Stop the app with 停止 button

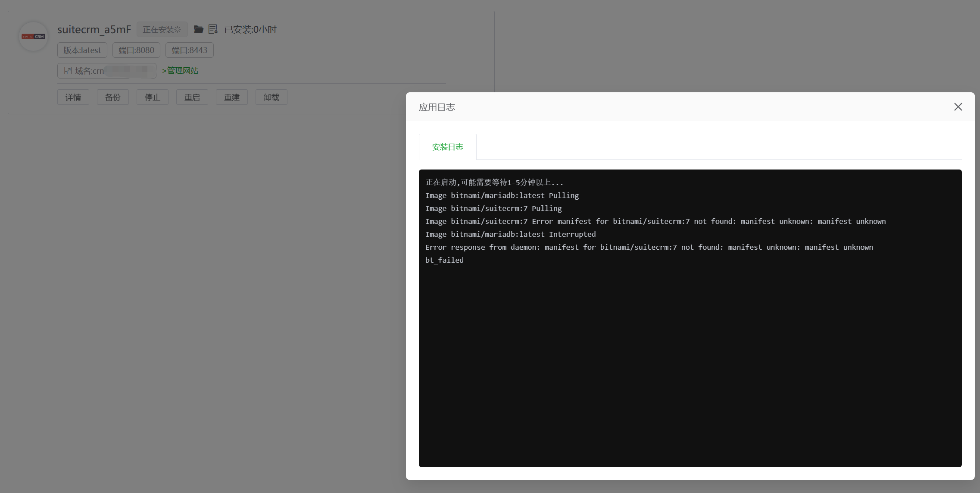(x=152, y=97)
